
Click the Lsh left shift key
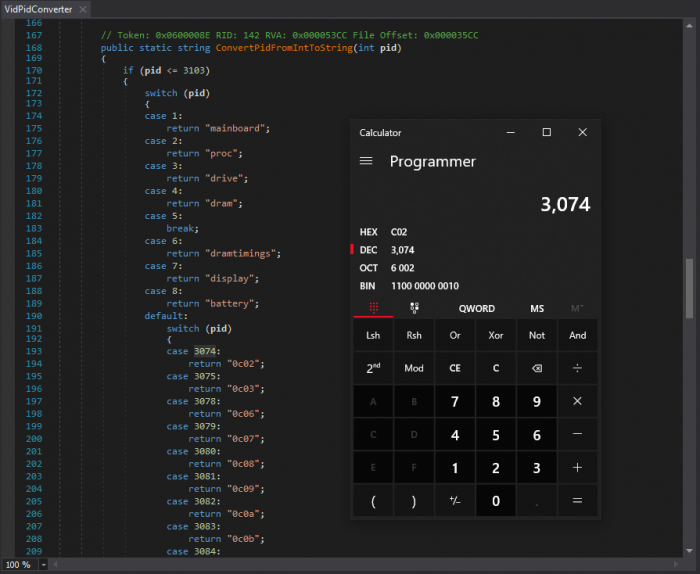pos(373,335)
